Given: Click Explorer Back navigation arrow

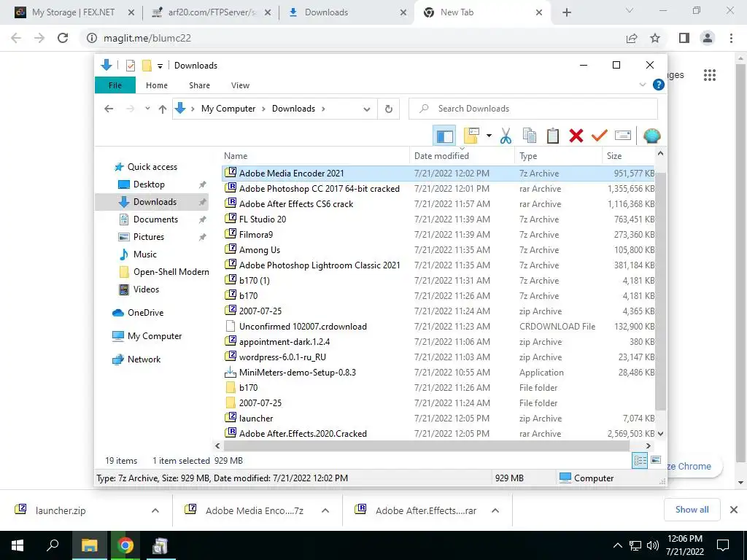Looking at the screenshot, I should point(109,109).
